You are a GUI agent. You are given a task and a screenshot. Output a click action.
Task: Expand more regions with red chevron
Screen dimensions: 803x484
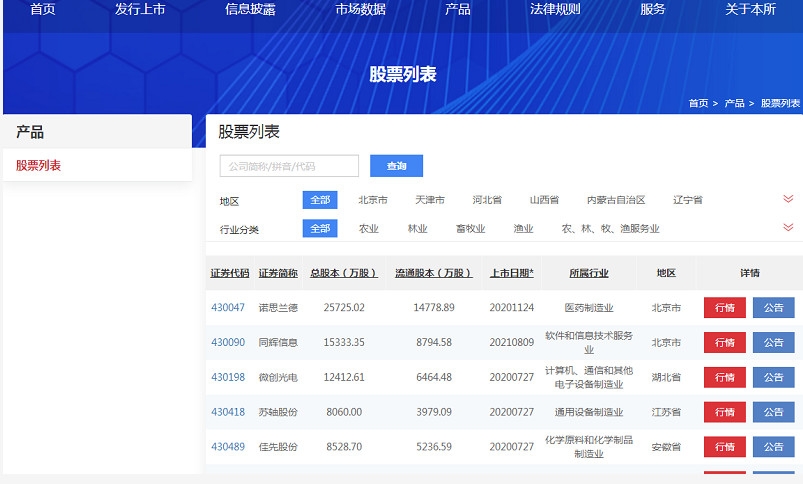(x=788, y=199)
